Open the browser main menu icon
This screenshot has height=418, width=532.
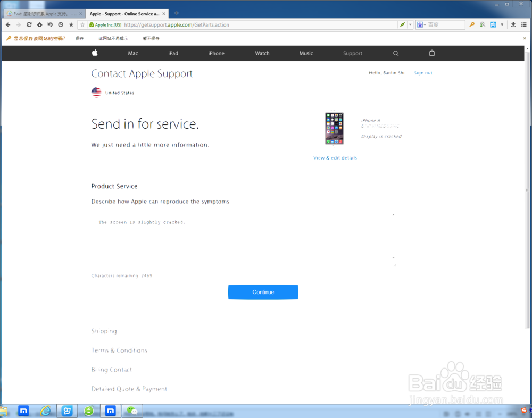pos(524,25)
